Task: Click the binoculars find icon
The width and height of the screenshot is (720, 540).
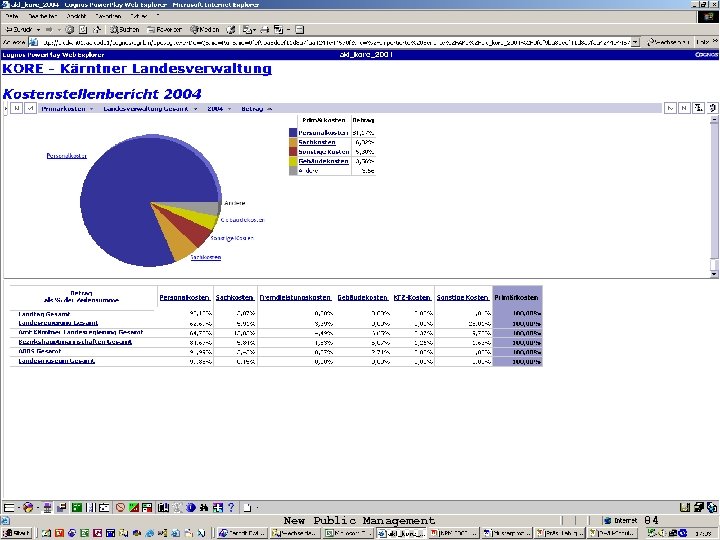Action: point(204,507)
